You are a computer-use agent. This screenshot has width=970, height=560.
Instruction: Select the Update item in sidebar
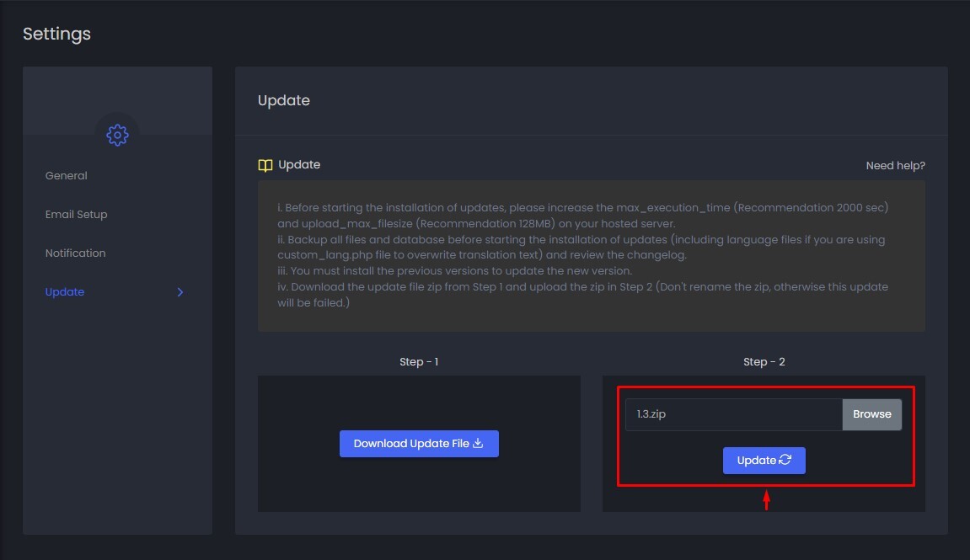[65, 292]
